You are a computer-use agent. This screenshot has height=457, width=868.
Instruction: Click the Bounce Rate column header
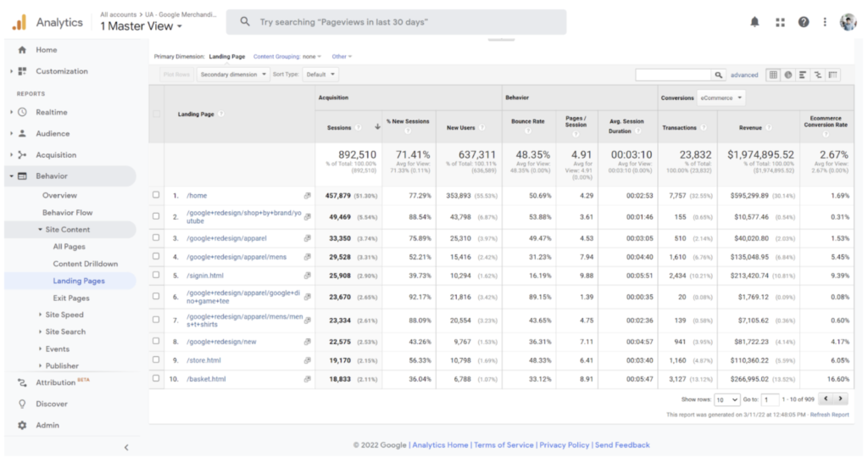pos(527,121)
